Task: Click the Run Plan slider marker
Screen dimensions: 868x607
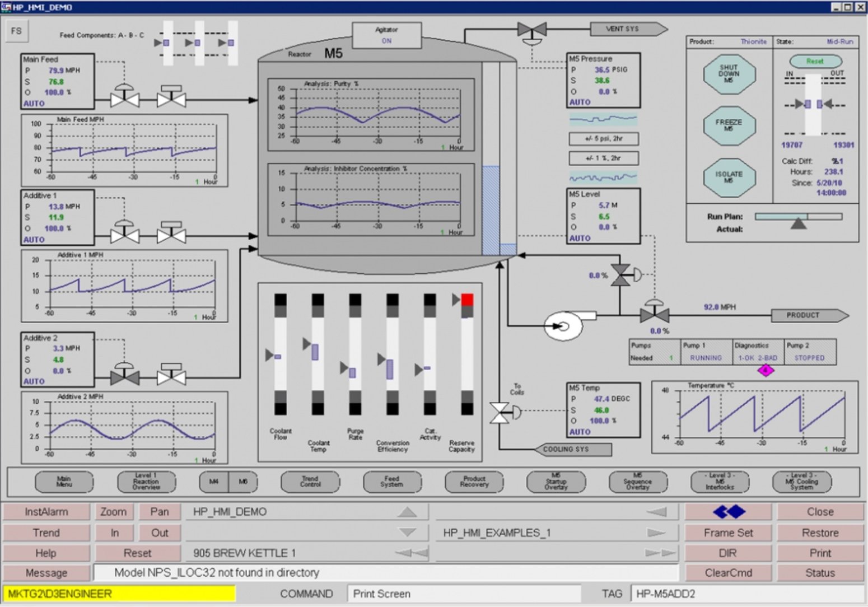Action: (797, 223)
